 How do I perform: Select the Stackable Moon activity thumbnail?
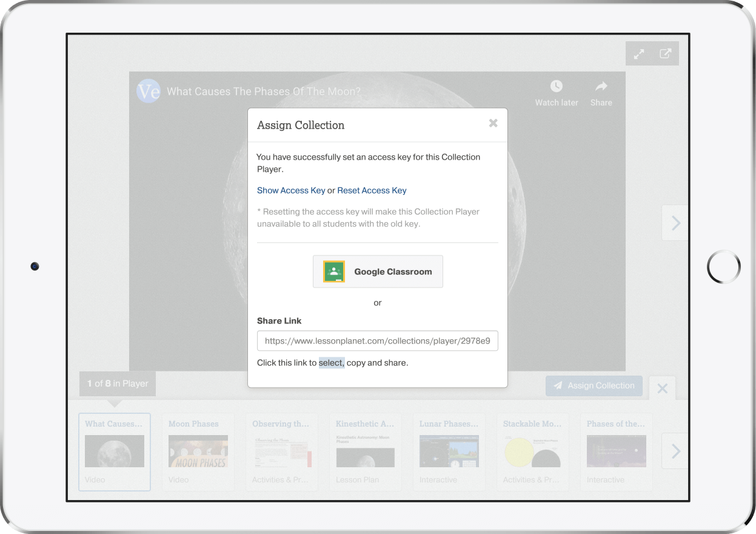pos(533,451)
